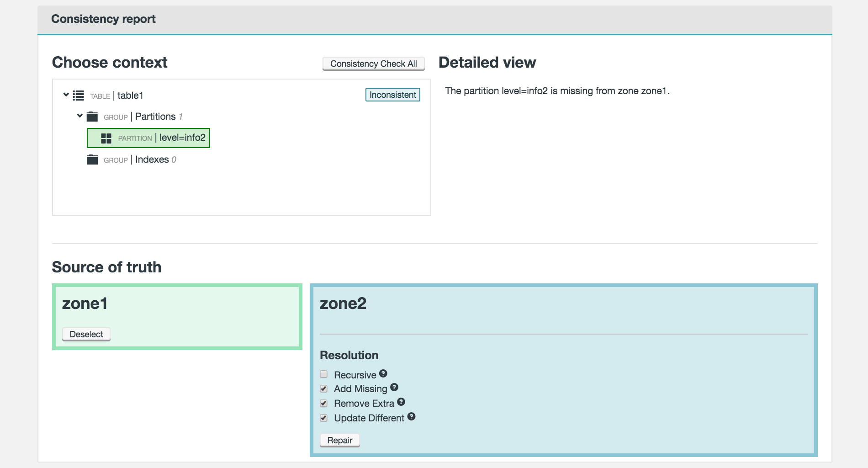Select the level=info2 partition label
Image resolution: width=868 pixels, height=468 pixels.
[182, 138]
